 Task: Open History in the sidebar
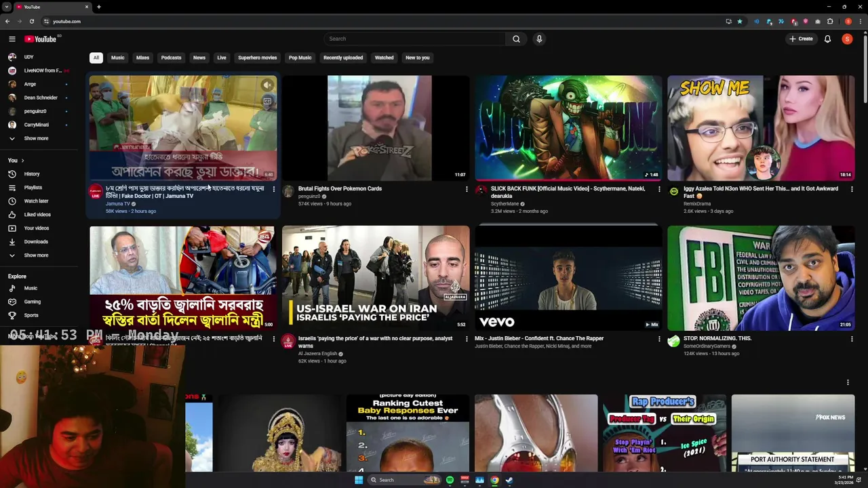pos(32,174)
